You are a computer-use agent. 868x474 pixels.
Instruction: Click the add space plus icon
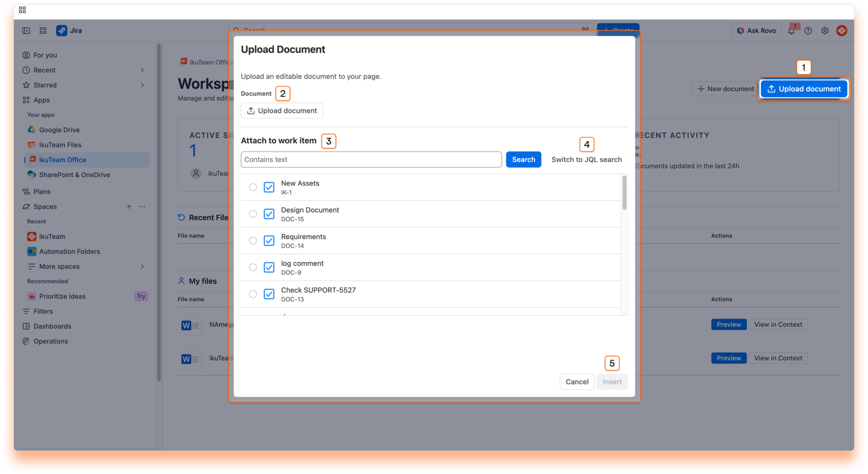click(129, 207)
